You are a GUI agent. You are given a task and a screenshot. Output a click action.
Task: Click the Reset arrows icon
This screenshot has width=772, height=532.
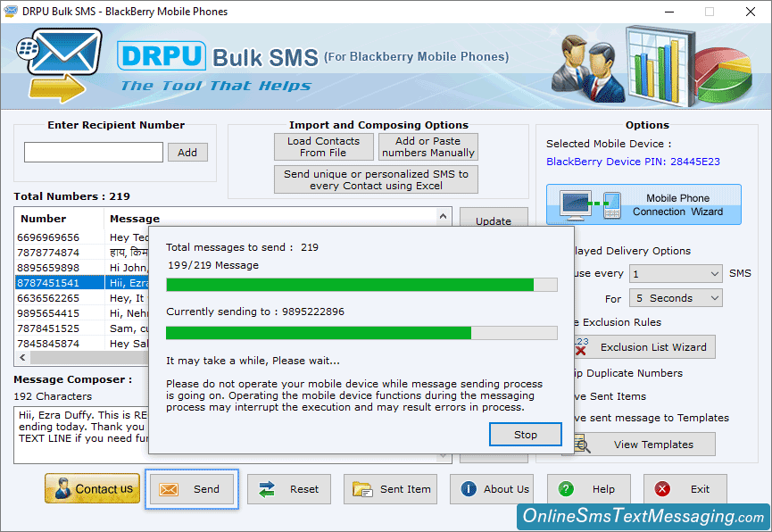pyautogui.click(x=267, y=489)
